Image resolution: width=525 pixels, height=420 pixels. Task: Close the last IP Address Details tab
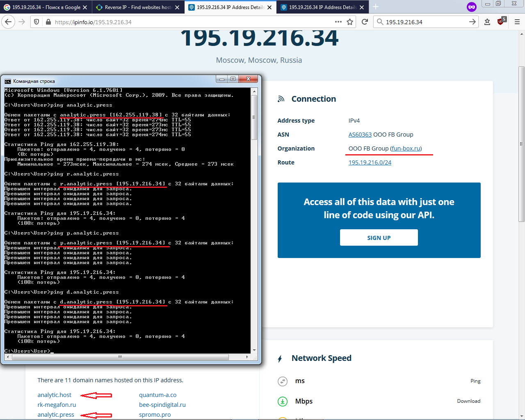coord(362,7)
